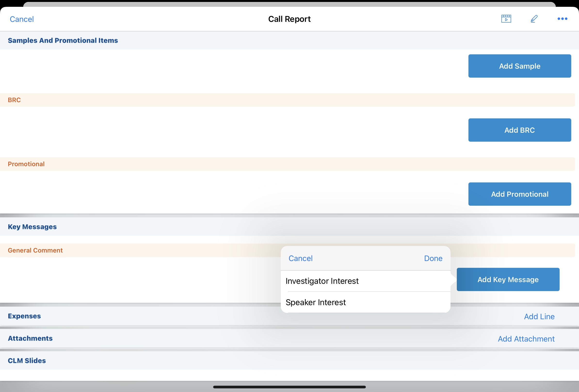The width and height of the screenshot is (579, 392).
Task: Tap the CLM Slides section header
Action: (27, 361)
